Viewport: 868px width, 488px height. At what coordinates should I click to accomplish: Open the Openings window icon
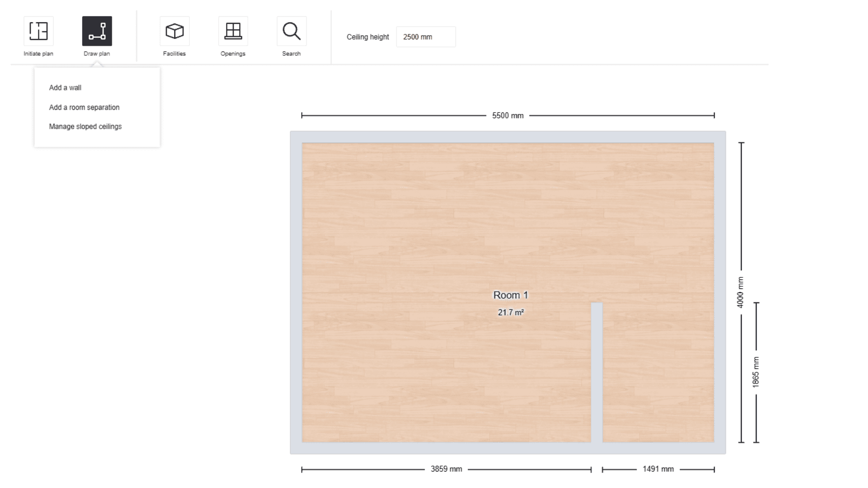pos(233,31)
